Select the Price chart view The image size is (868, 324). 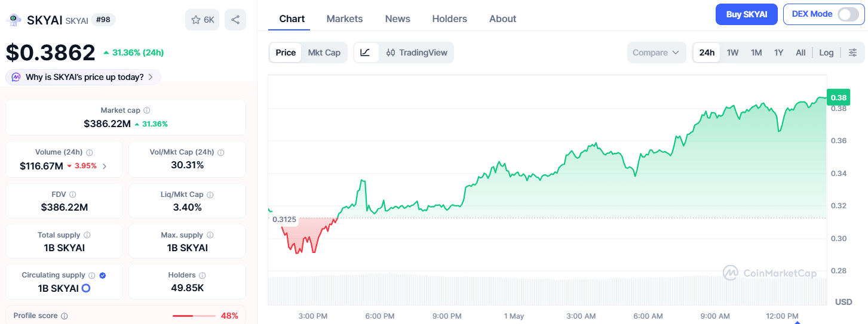(286, 53)
